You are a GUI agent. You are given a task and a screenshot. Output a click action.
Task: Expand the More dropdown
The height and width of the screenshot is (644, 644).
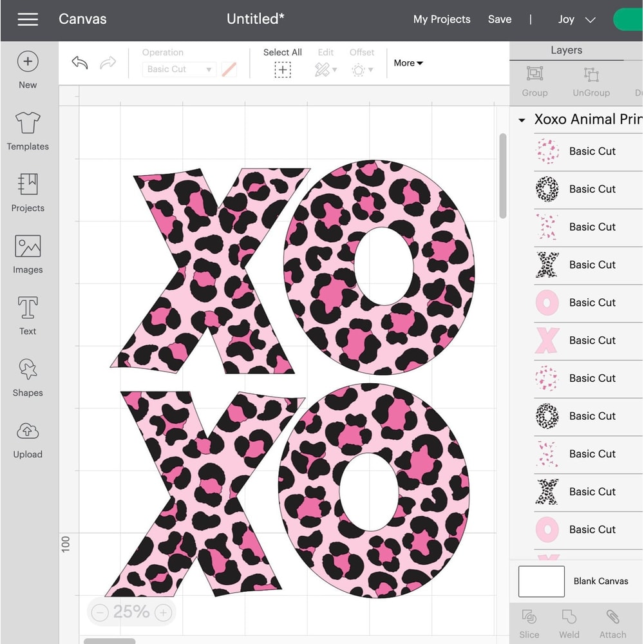pos(408,62)
